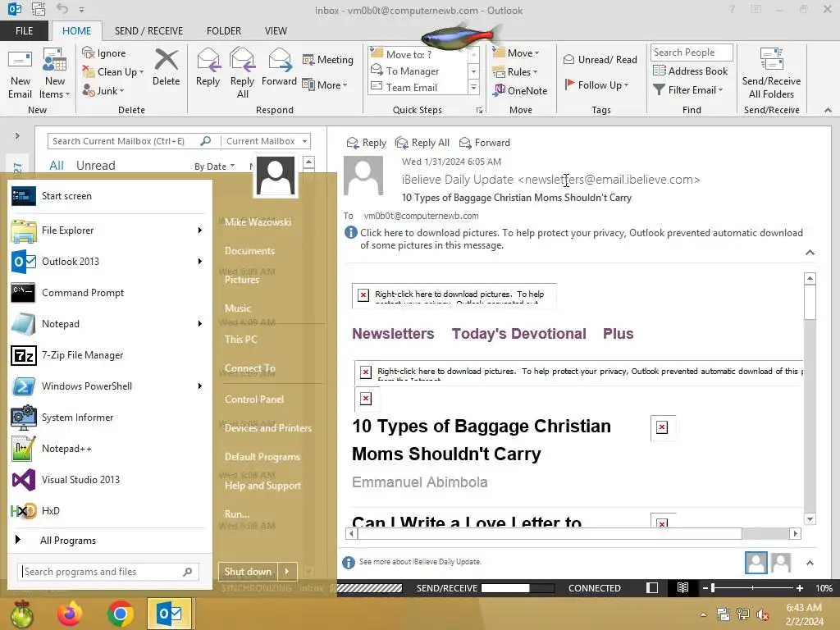Click the zoom slider
Screen dimensions: 840x630
752,587
